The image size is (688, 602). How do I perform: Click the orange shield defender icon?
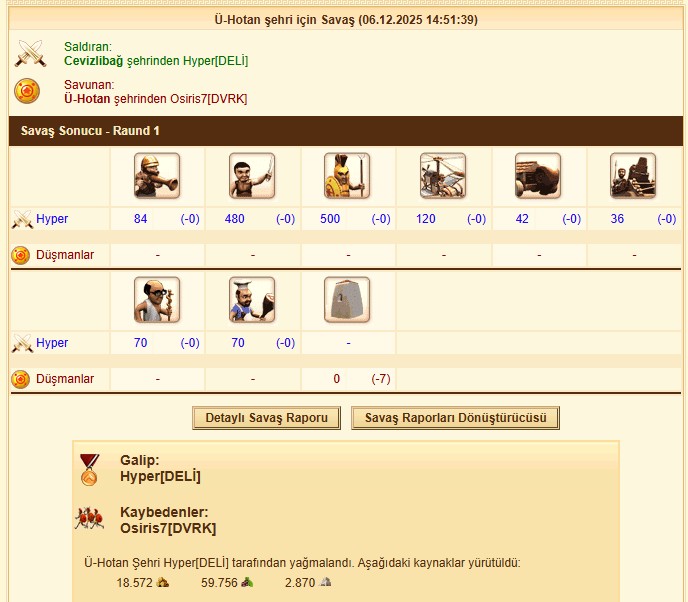tap(27, 91)
